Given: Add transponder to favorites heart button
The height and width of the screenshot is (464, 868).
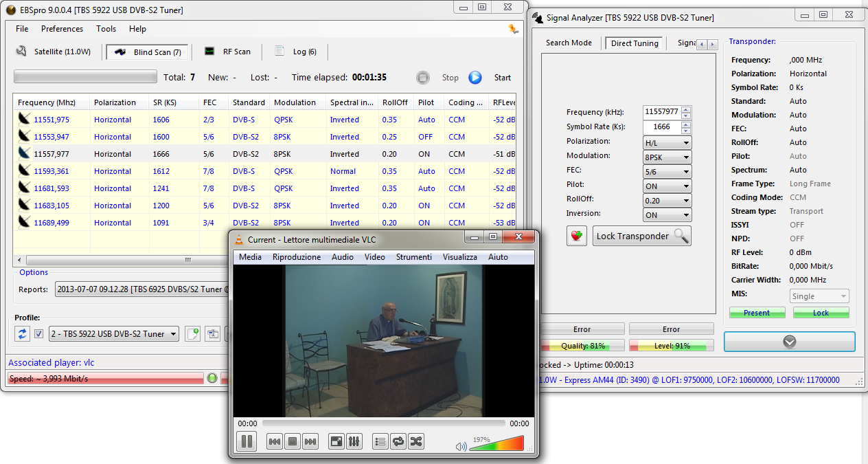Looking at the screenshot, I should pos(577,236).
